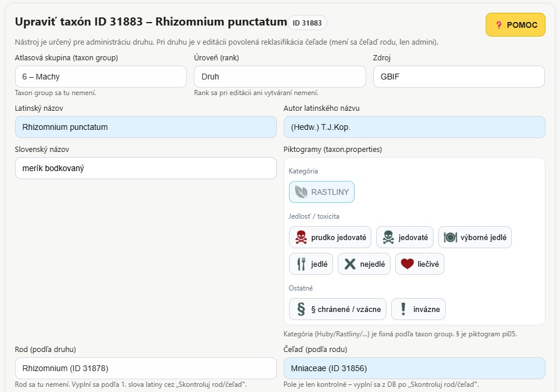Click the plate 'výborné jedlé' icon

(450, 237)
